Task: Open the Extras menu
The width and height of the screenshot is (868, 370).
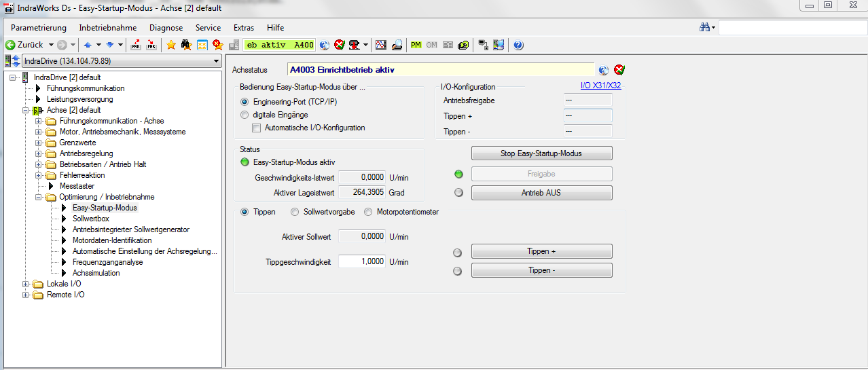Action: [x=244, y=28]
